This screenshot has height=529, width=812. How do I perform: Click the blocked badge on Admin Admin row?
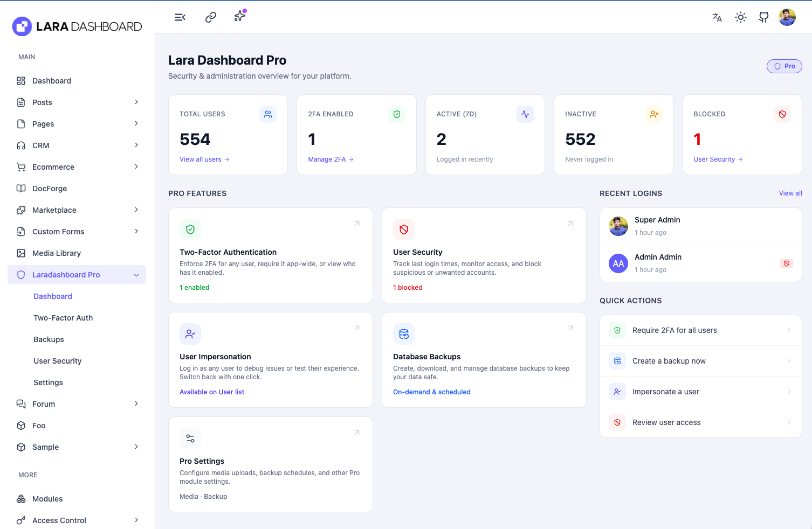tap(787, 263)
